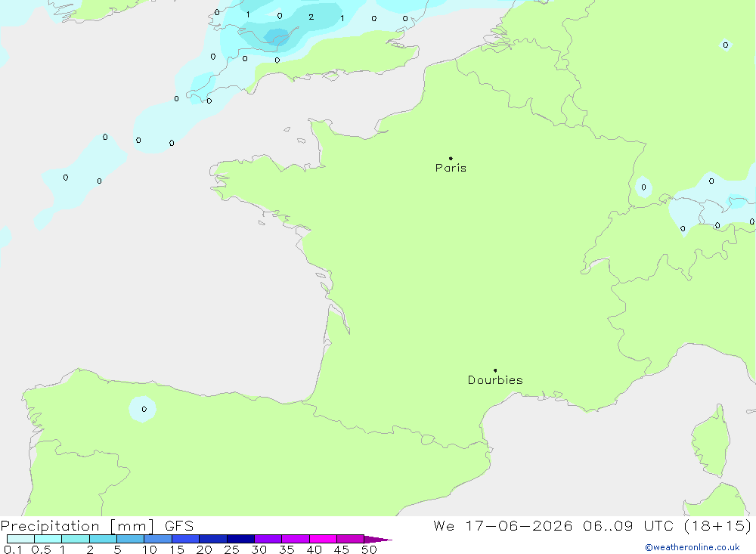
Task: Click the legend label '50'
Action: click(369, 549)
